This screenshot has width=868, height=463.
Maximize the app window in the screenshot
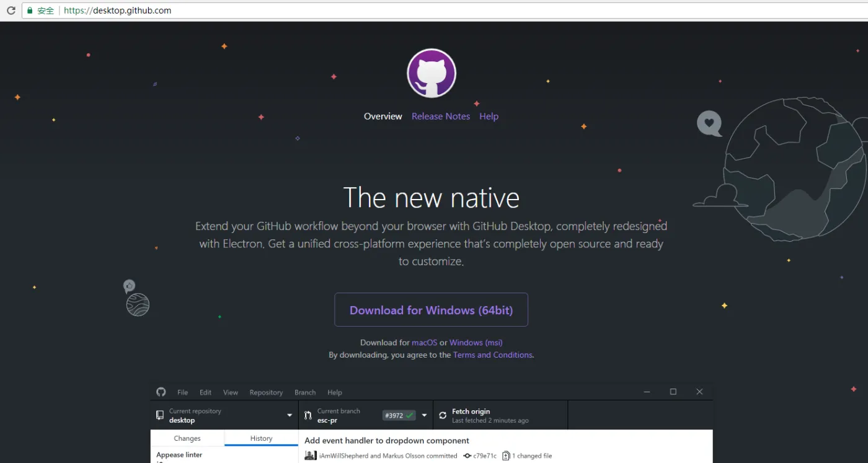point(673,392)
